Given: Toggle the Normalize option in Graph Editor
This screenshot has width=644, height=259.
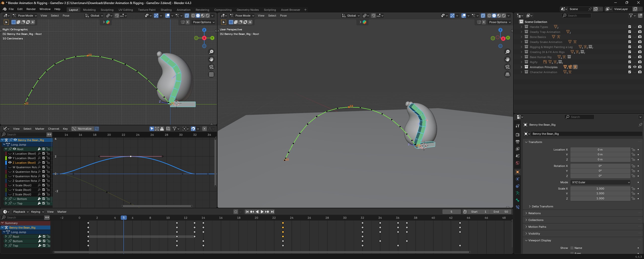Looking at the screenshot, I should [x=82, y=129].
